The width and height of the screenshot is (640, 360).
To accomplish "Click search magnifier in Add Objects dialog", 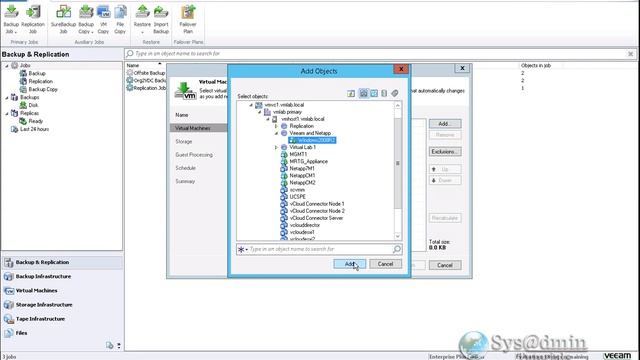I will (x=397, y=249).
